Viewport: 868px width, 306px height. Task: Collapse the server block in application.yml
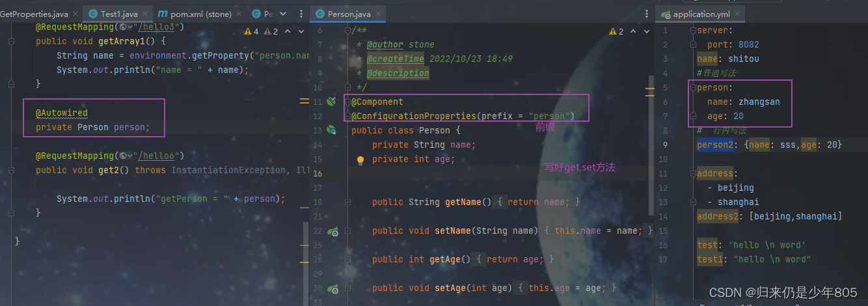[x=693, y=31]
